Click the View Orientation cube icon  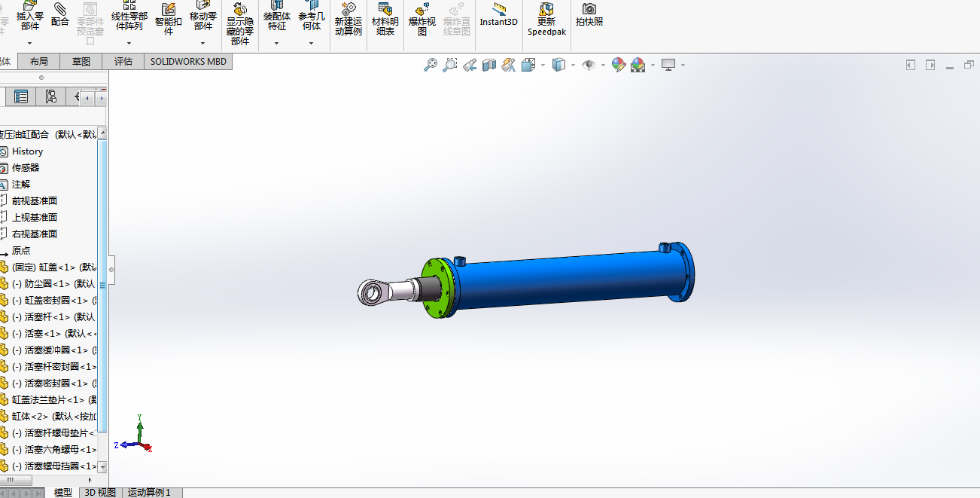click(x=528, y=66)
